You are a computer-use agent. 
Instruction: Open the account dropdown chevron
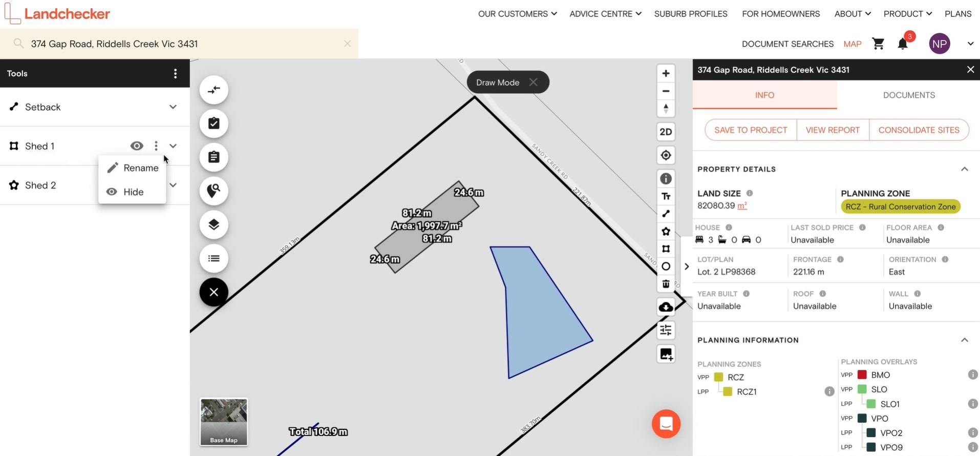(970, 44)
